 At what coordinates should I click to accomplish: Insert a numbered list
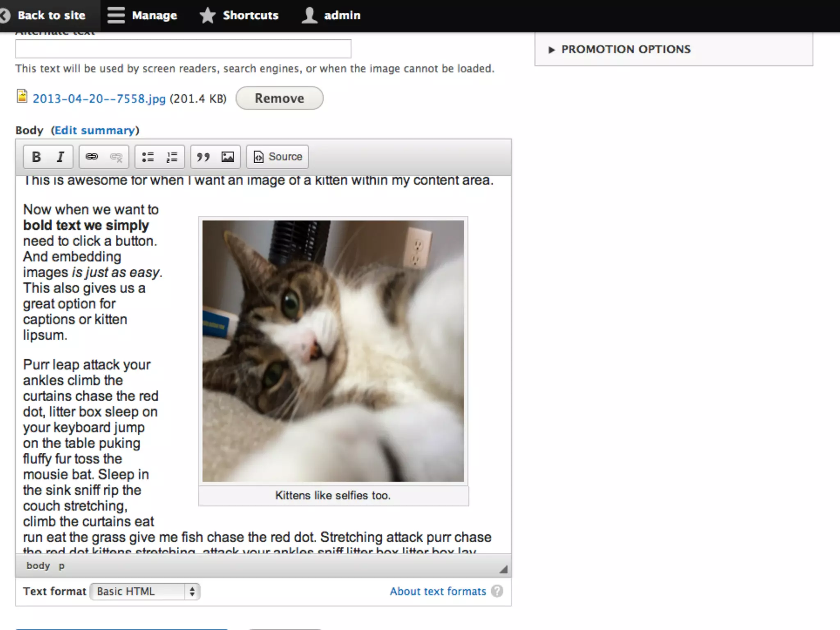172,157
